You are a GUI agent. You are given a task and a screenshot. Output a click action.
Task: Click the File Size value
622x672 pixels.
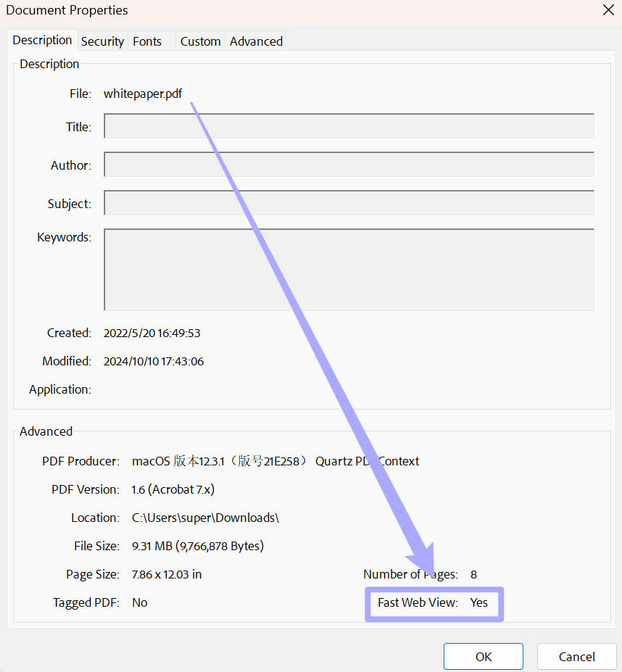(197, 546)
